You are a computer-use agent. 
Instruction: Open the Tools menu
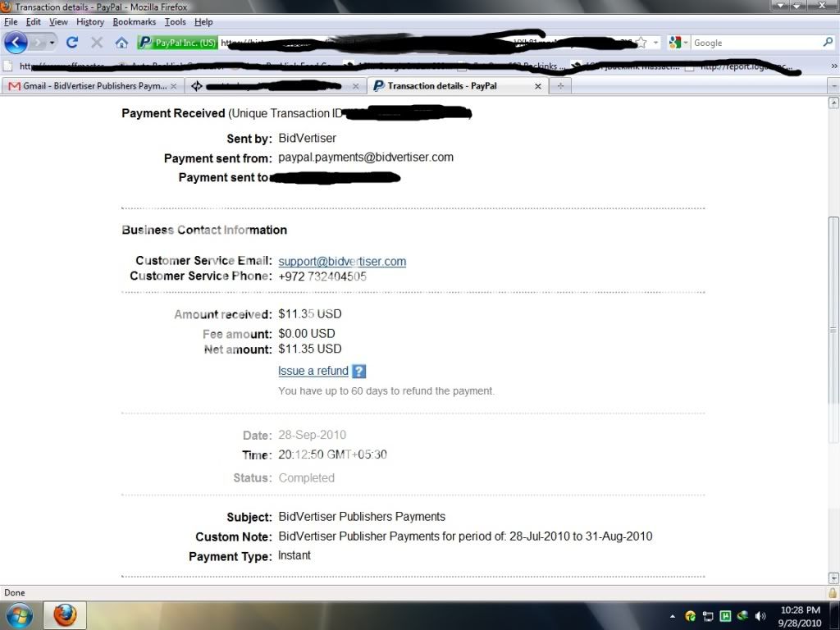176,22
